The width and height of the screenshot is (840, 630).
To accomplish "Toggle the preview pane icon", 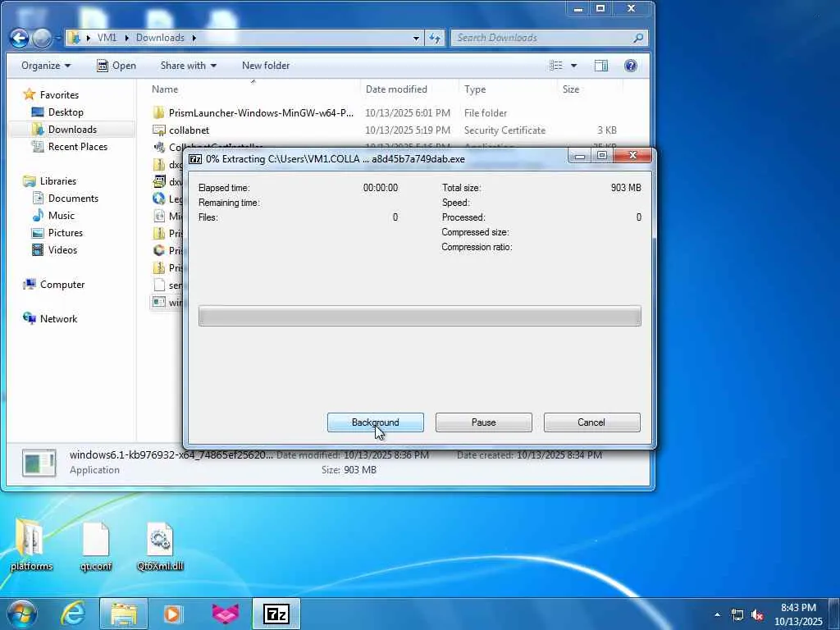I will tap(601, 66).
